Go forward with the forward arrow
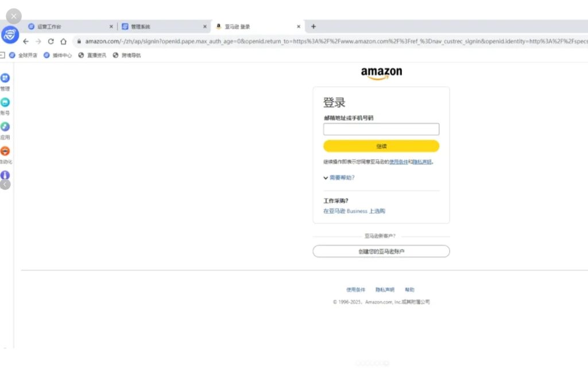Image resolution: width=588 pixels, height=369 pixels. coord(38,41)
